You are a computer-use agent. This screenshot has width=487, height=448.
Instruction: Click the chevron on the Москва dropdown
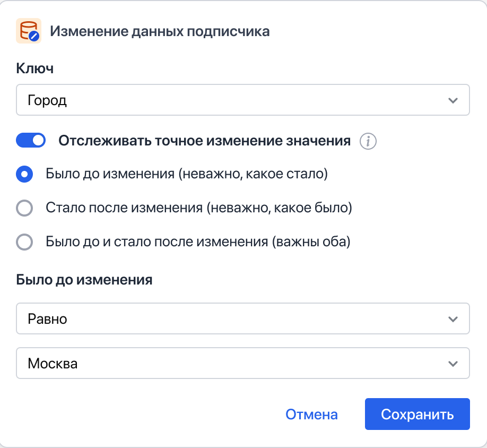pyautogui.click(x=454, y=363)
